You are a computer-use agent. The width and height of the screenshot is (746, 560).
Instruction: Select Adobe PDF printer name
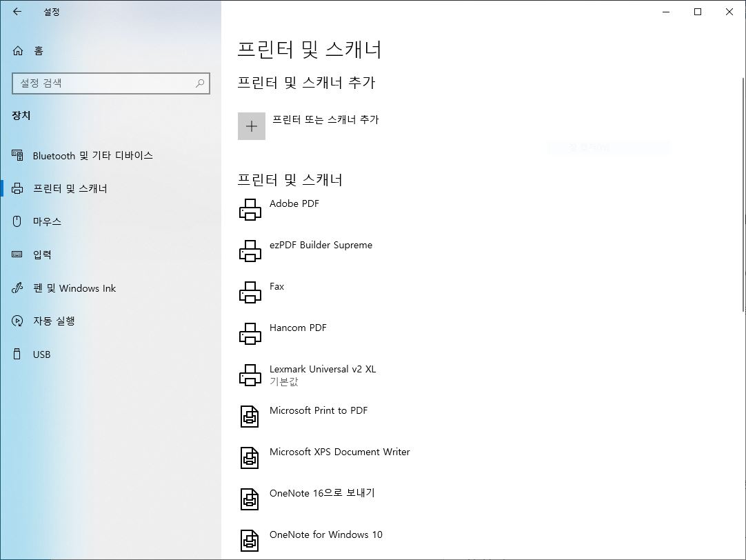tap(294, 203)
